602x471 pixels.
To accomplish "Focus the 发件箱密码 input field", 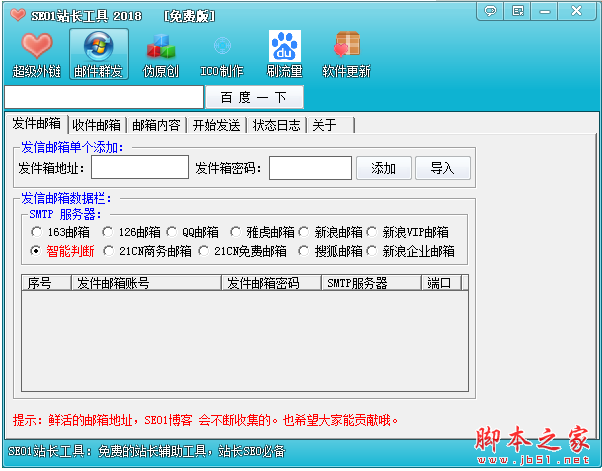I will [310, 168].
